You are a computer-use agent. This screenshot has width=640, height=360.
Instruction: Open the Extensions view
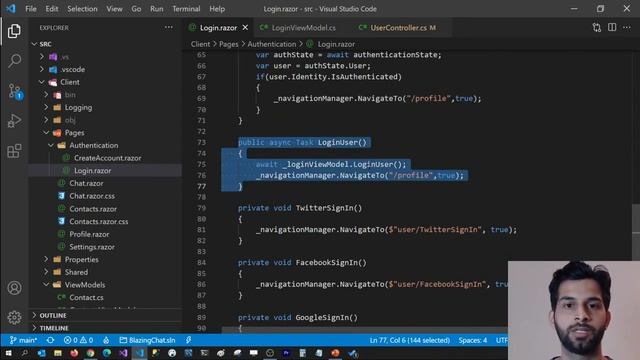(14, 151)
